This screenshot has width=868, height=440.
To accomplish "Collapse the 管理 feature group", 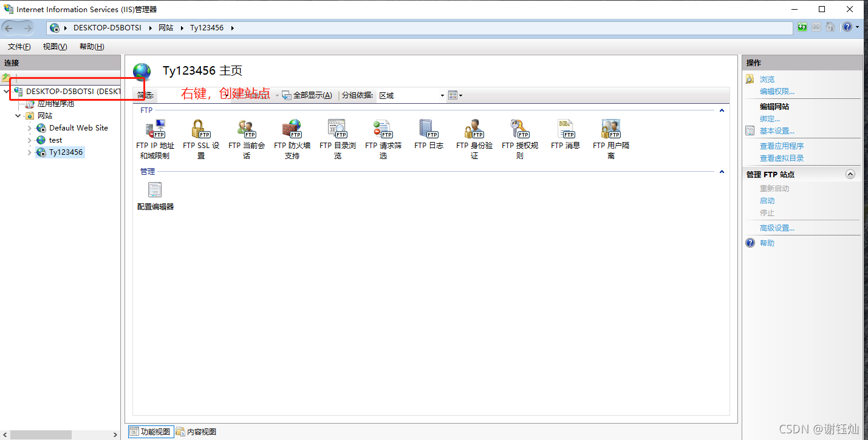I will click(x=722, y=172).
